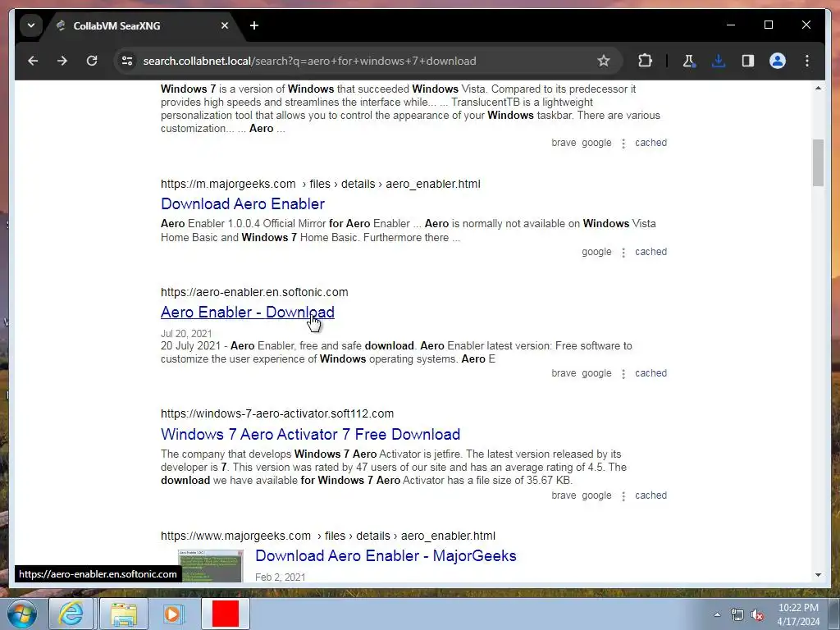The height and width of the screenshot is (630, 840).
Task: Click the page vertical scrollbar thumb
Action: pyautogui.click(x=818, y=162)
